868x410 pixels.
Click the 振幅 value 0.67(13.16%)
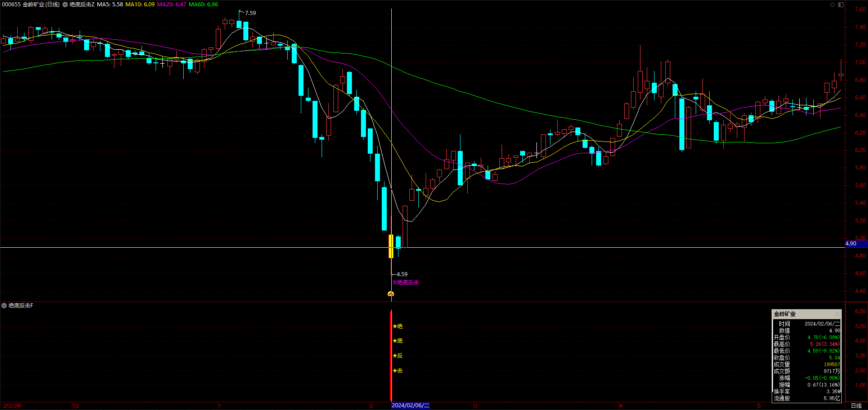[824, 385]
